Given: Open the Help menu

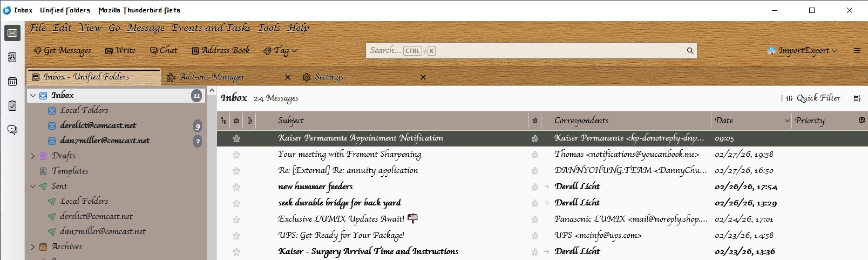Looking at the screenshot, I should point(298,28).
